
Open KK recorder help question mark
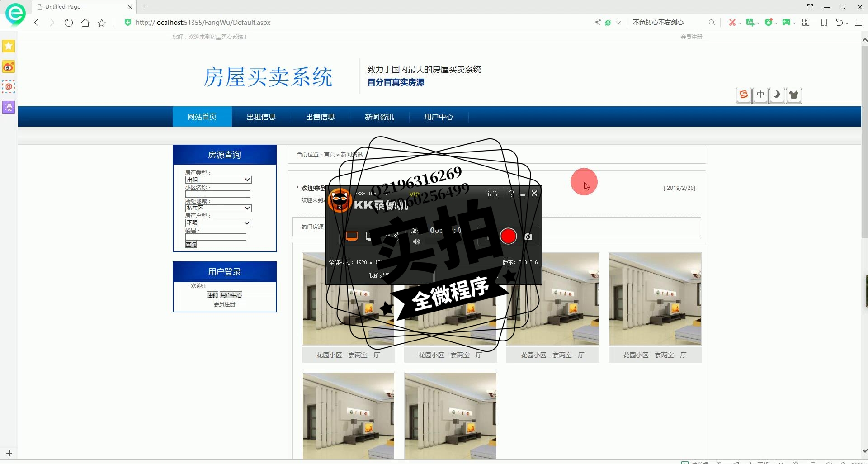511,194
